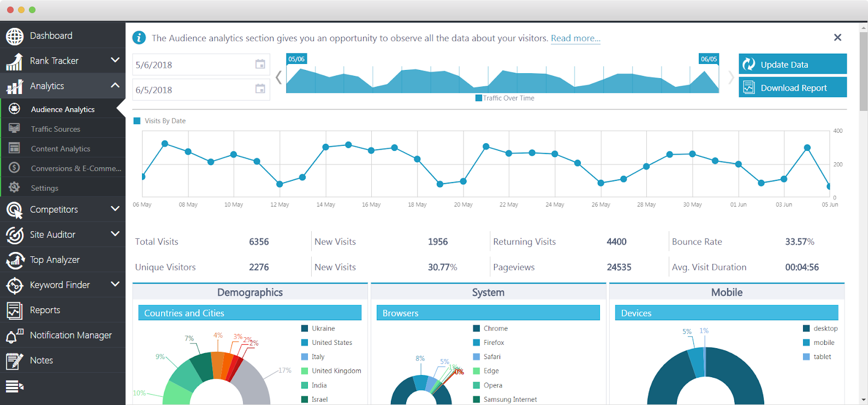Screen dimensions: 868x405
Task: Select the Total Visits 6356 value
Action: [259, 242]
